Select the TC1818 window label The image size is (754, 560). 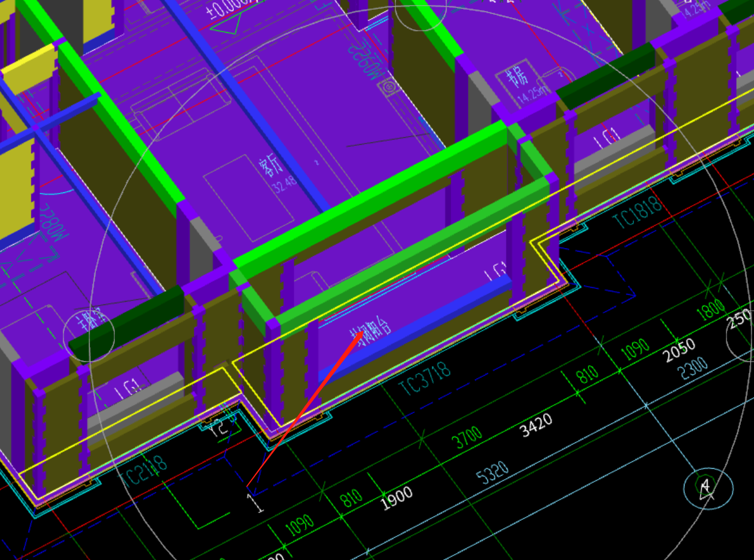[637, 214]
